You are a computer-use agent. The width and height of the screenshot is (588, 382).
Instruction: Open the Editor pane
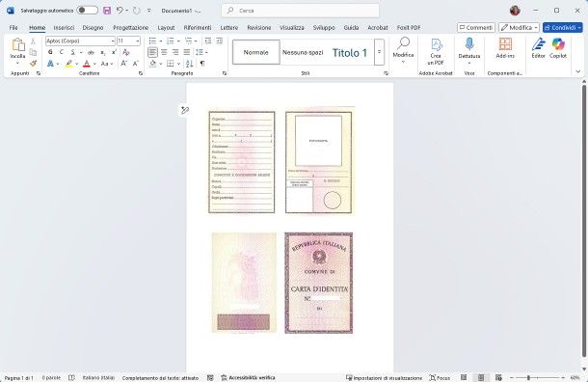[538, 48]
